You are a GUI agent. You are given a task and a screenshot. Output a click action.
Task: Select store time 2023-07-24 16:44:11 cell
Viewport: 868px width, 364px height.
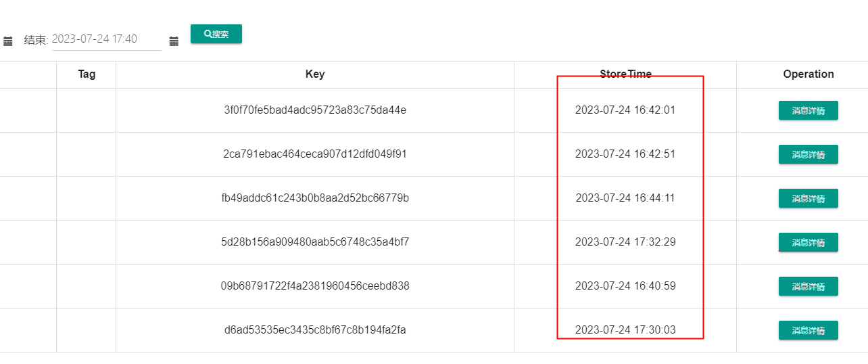pyautogui.click(x=625, y=198)
